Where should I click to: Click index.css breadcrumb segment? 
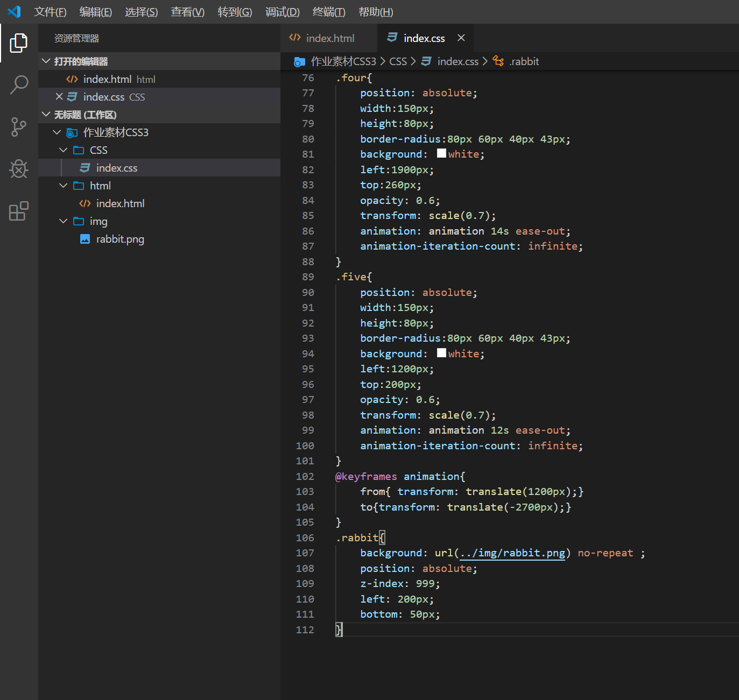coord(458,61)
